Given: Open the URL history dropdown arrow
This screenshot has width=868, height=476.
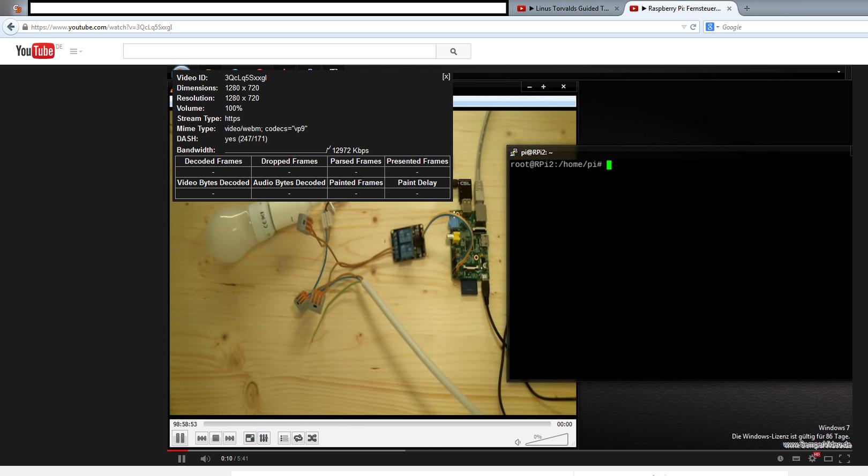Looking at the screenshot, I should click(x=684, y=27).
